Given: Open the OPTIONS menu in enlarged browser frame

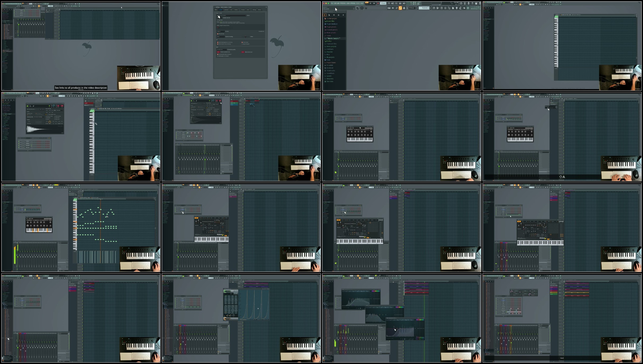Looking at the screenshot, I should click(353, 3).
